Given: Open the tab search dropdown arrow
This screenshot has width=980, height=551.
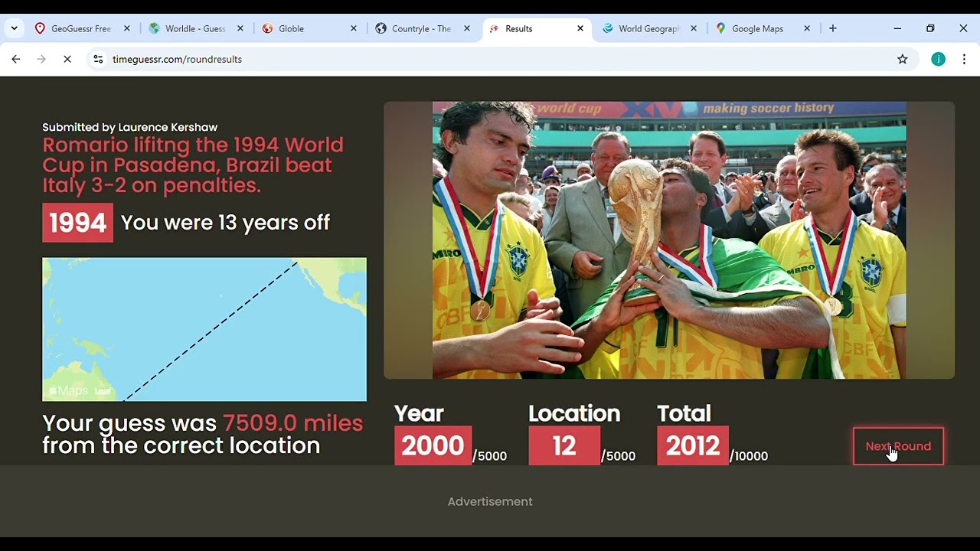Looking at the screenshot, I should [14, 28].
